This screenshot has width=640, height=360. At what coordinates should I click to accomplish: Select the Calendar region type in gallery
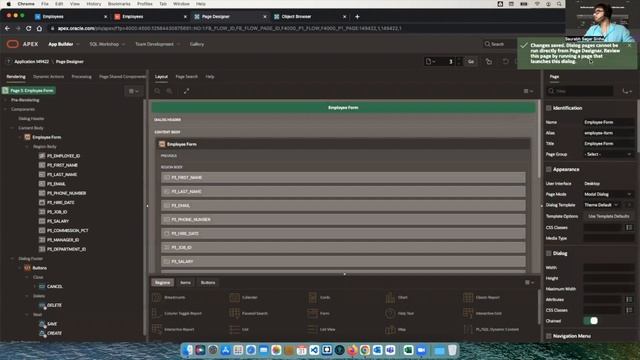click(243, 298)
